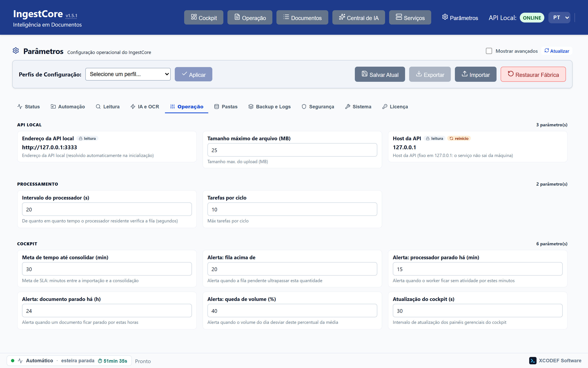This screenshot has height=368, width=588.
Task: Click the XCODEF Software terminal logo icon
Action: (x=533, y=361)
